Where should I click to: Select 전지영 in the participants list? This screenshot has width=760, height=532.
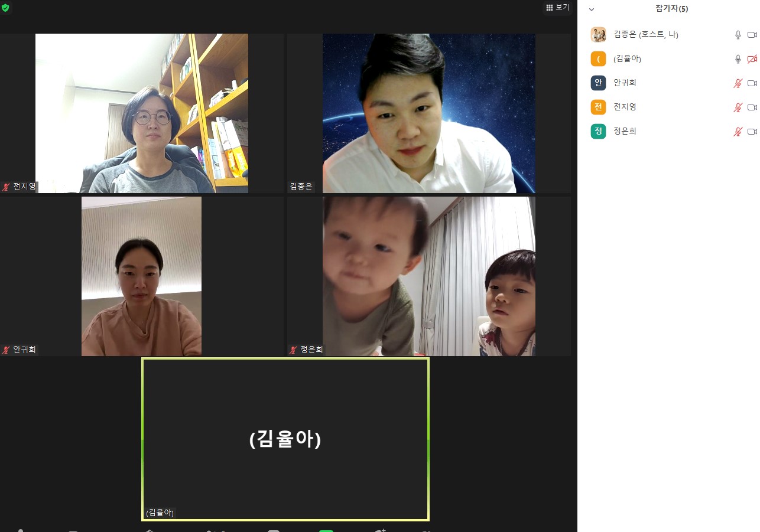coord(668,107)
